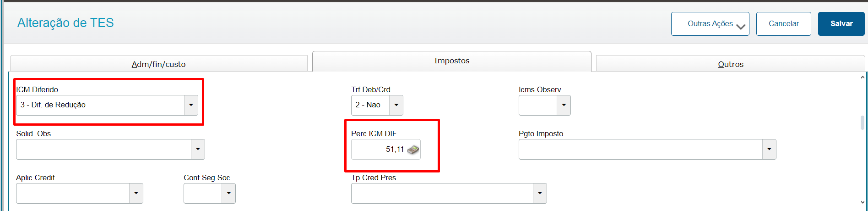Open the Aplic.Credit dropdown
868x211 pixels.
136,193
